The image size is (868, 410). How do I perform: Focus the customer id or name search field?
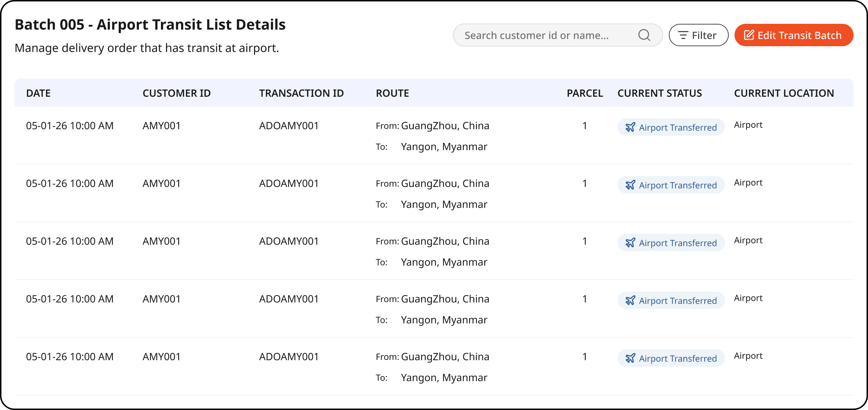point(558,35)
